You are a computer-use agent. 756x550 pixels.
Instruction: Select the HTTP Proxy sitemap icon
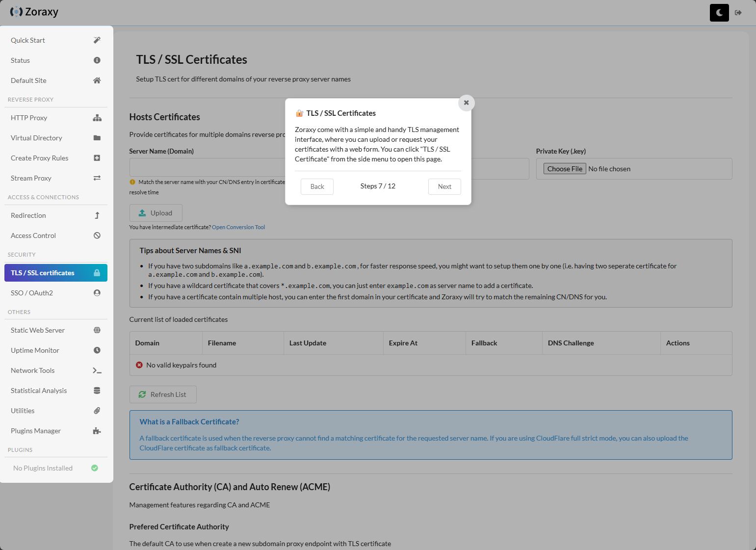(x=97, y=118)
